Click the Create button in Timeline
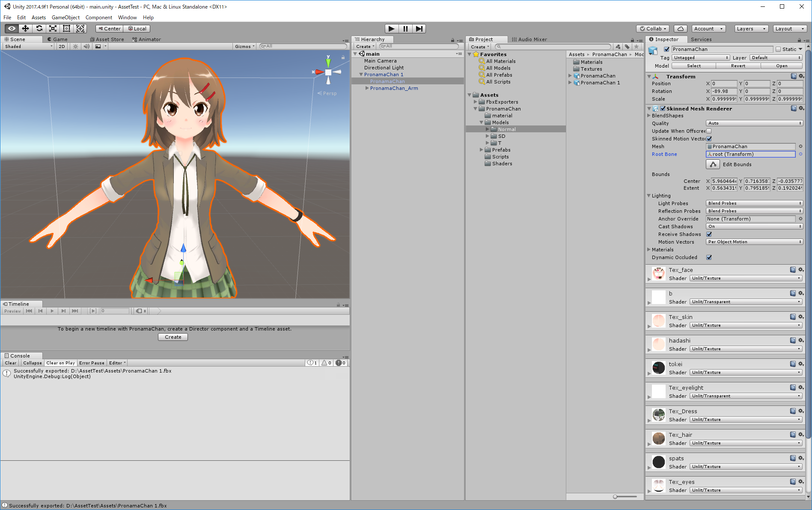Screen dimensions: 812x510 click(173, 337)
